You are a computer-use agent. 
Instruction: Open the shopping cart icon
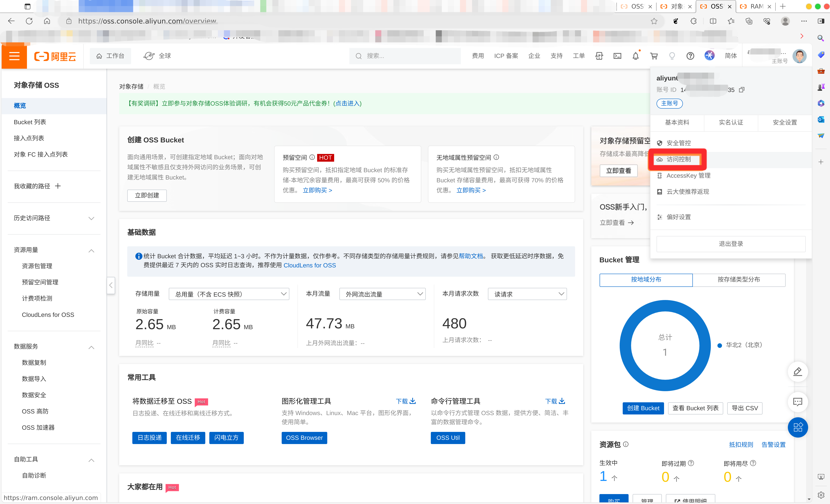654,56
